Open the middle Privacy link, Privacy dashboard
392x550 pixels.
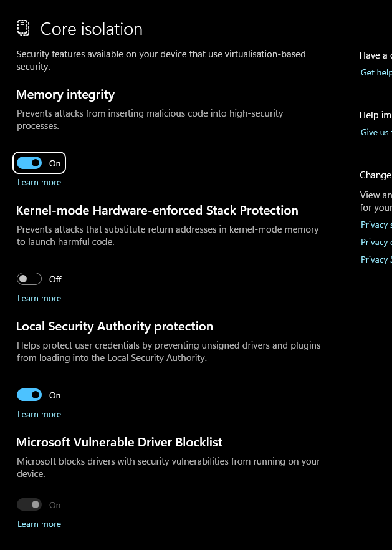tap(376, 243)
